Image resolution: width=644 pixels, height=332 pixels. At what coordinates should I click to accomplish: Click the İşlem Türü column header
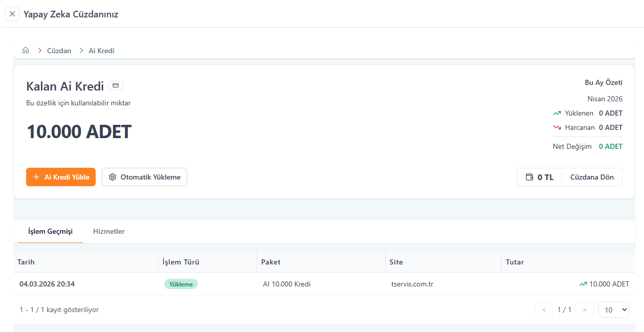[181, 262]
